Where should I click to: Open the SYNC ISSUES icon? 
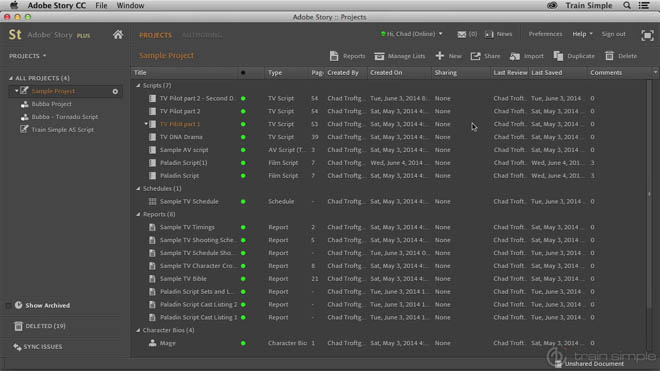[17, 347]
